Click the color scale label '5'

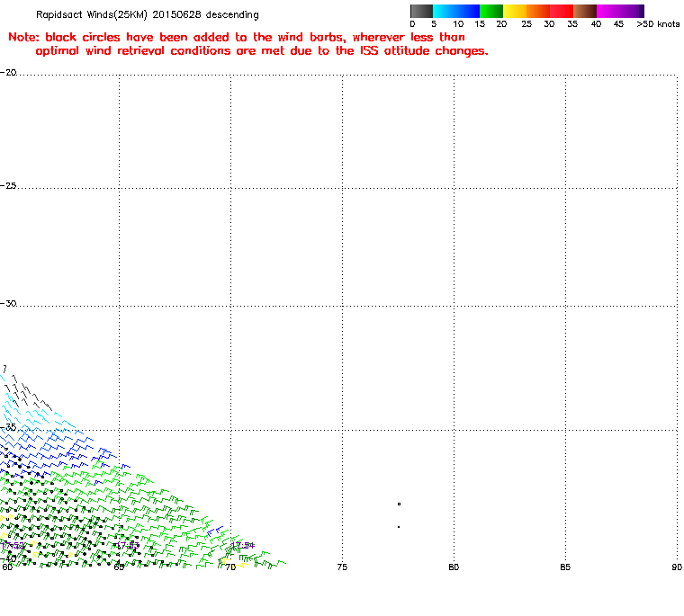pyautogui.click(x=434, y=24)
